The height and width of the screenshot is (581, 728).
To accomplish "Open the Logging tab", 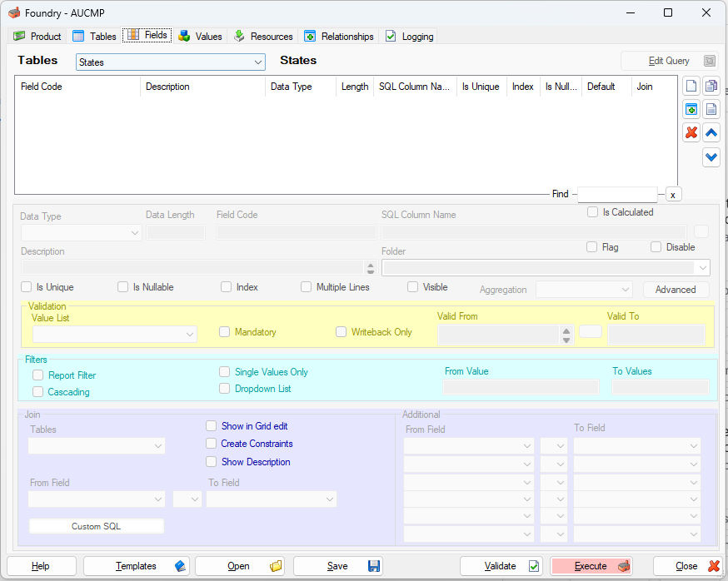I will (x=410, y=36).
